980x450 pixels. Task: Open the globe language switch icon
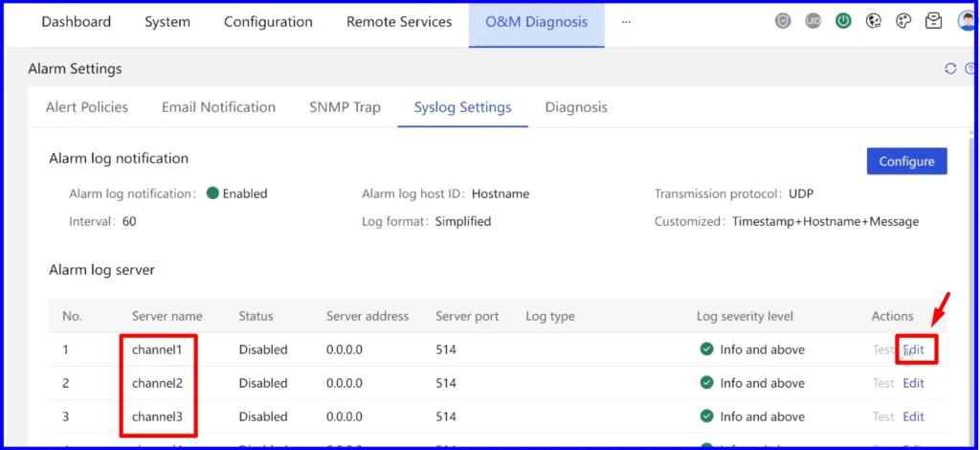point(874,21)
